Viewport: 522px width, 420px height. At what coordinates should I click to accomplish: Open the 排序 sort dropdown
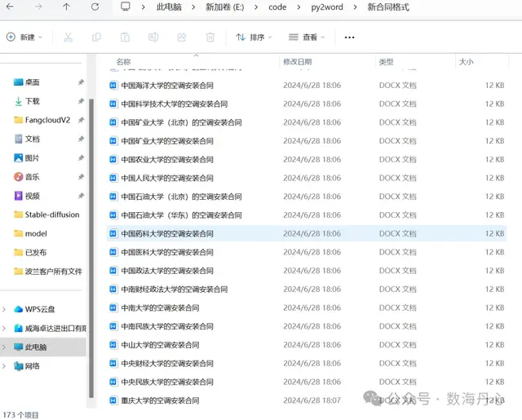click(x=254, y=37)
